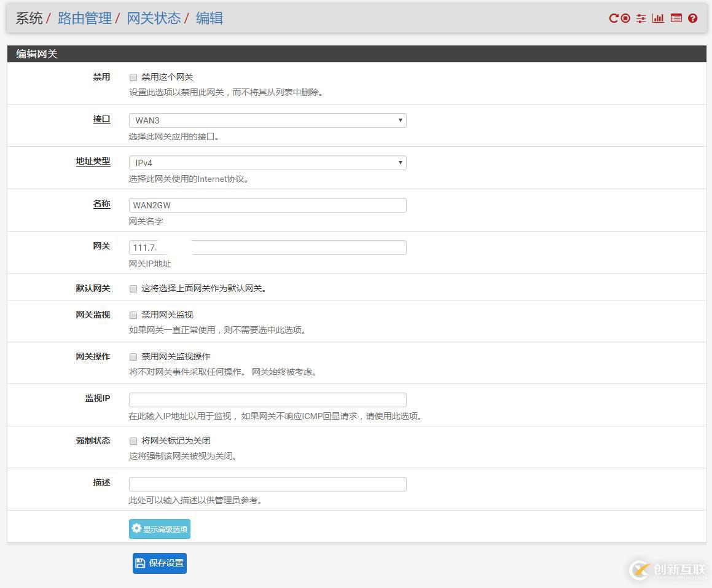Open the settings sliders icon in the header
Image resolution: width=712 pixels, height=588 pixels.
click(x=641, y=18)
